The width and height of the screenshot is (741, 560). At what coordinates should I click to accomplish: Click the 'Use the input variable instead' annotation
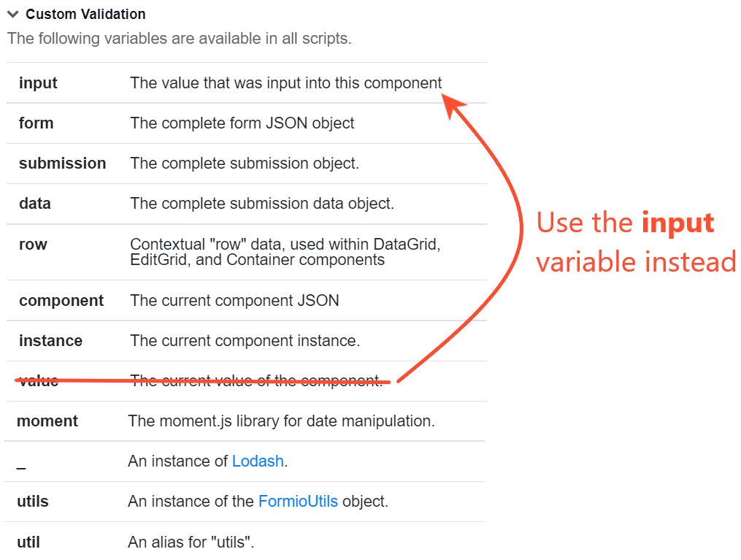pyautogui.click(x=636, y=242)
